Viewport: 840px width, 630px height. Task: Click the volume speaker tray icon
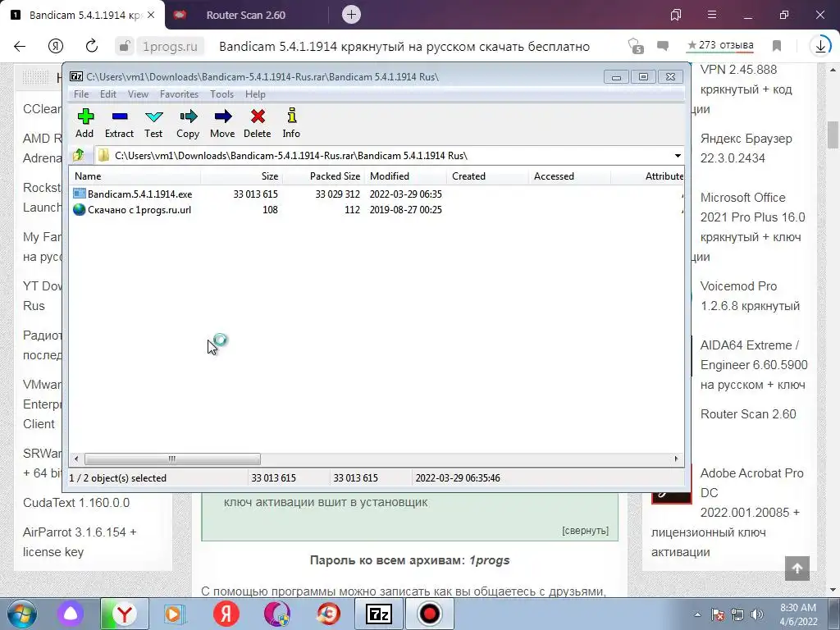coord(756,614)
